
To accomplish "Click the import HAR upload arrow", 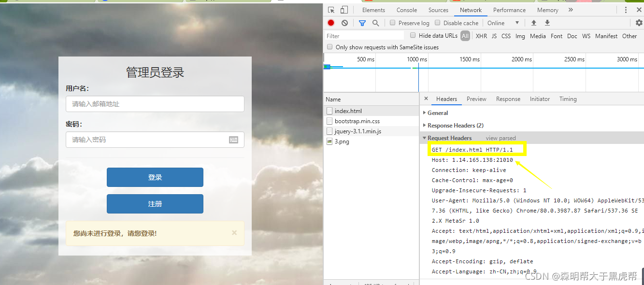I will tap(534, 23).
